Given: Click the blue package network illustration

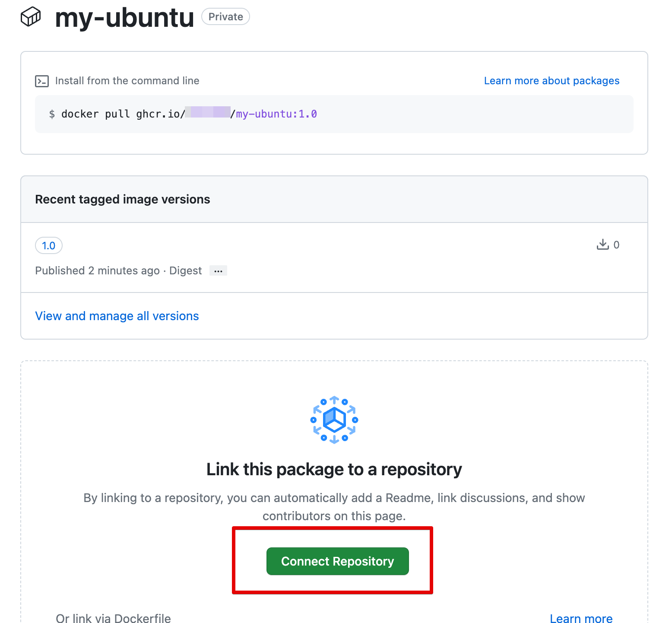Looking at the screenshot, I should pyautogui.click(x=334, y=420).
